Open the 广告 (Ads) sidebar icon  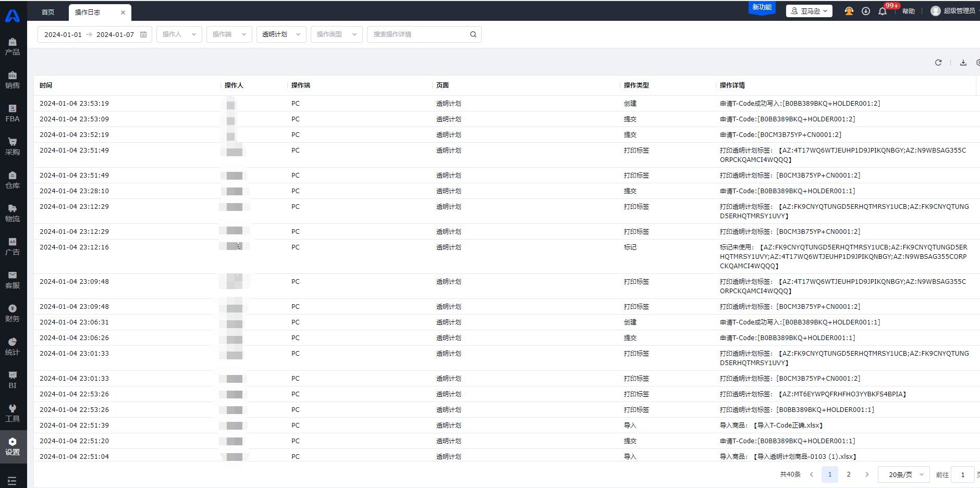point(13,246)
